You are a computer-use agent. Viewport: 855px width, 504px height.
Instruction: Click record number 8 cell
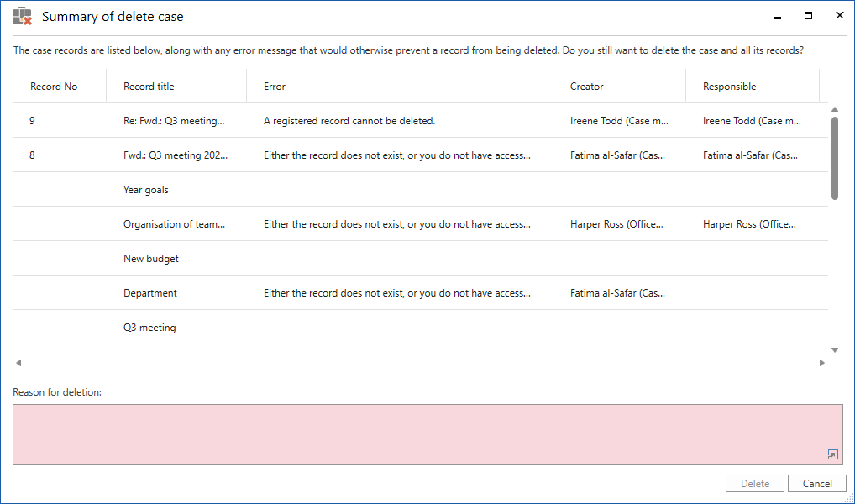click(x=32, y=155)
